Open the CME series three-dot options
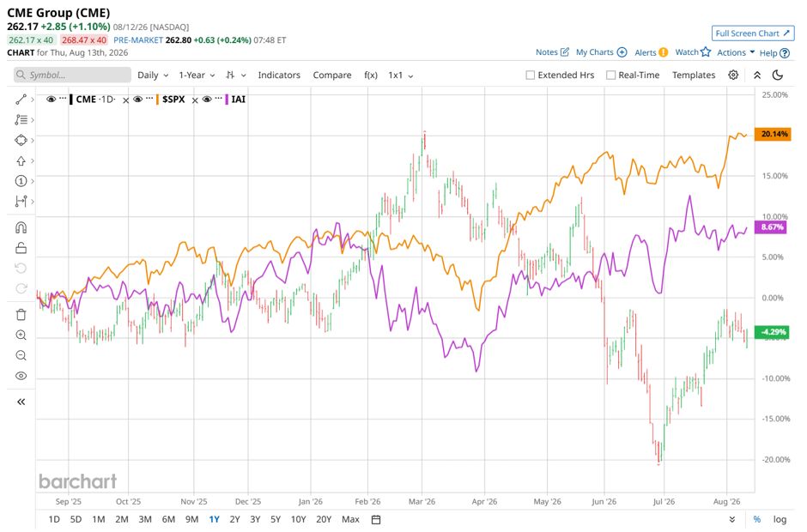The image size is (807, 532). [x=63, y=98]
